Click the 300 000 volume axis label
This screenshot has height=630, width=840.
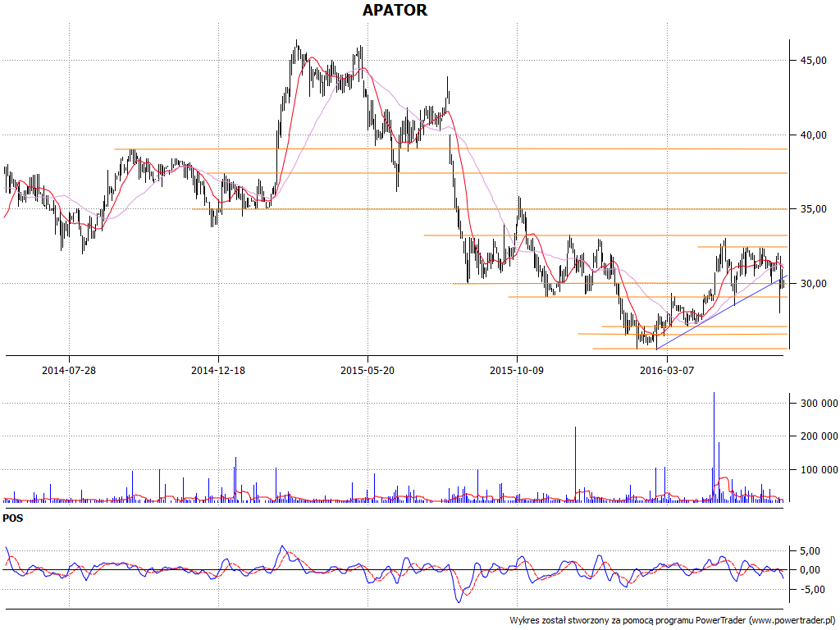pyautogui.click(x=819, y=404)
